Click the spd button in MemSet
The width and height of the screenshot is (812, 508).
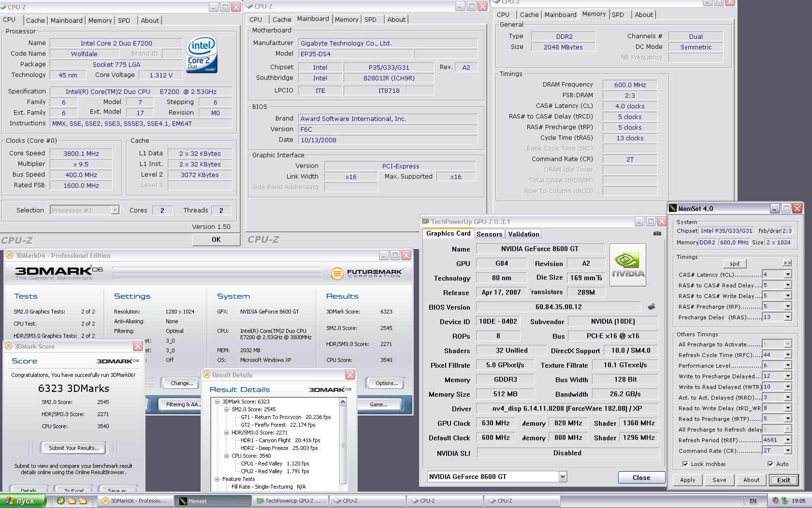coord(735,264)
